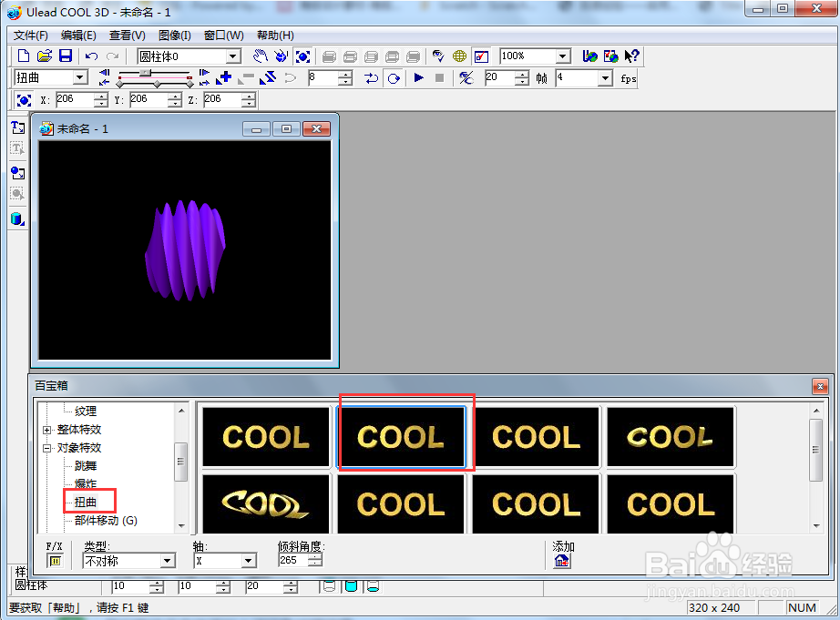This screenshot has height=620, width=840.
Task: Select 纹理 in the EasyPalette tree
Action: coord(86,412)
